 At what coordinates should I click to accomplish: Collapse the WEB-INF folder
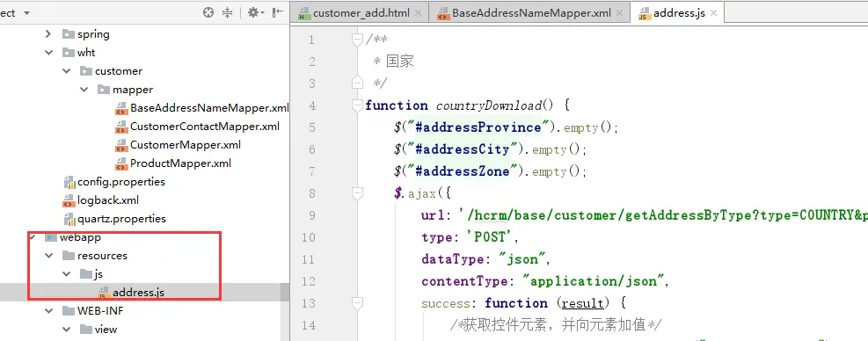[x=48, y=310]
